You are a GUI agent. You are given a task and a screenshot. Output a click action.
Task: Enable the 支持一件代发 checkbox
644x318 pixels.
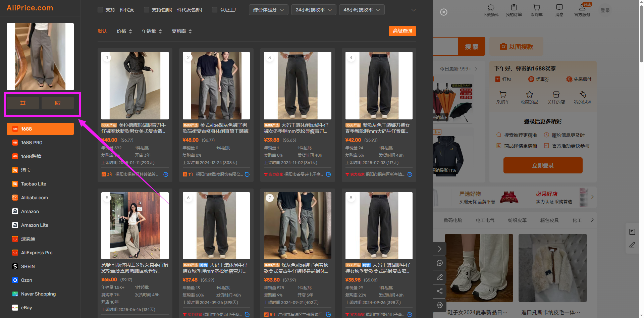click(x=100, y=10)
